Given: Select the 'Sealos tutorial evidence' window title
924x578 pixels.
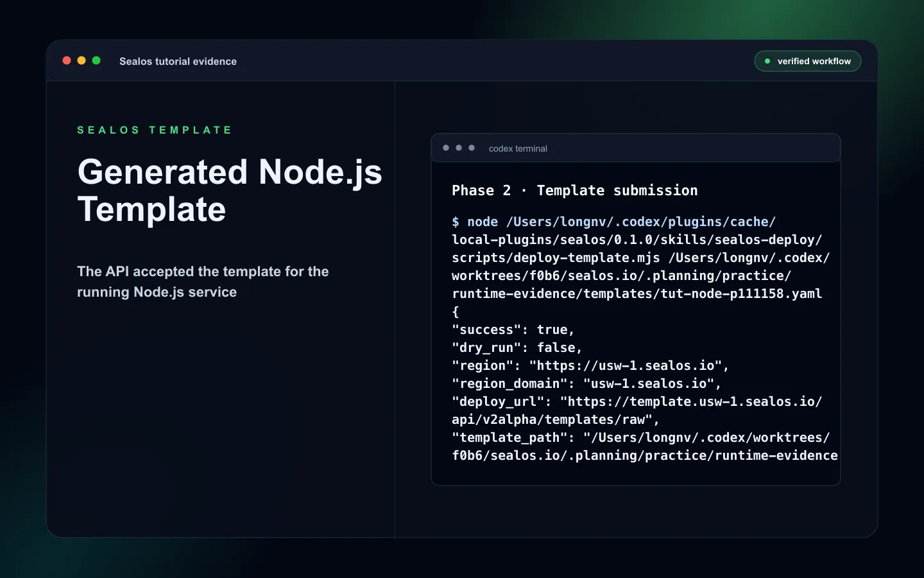Looking at the screenshot, I should 178,61.
